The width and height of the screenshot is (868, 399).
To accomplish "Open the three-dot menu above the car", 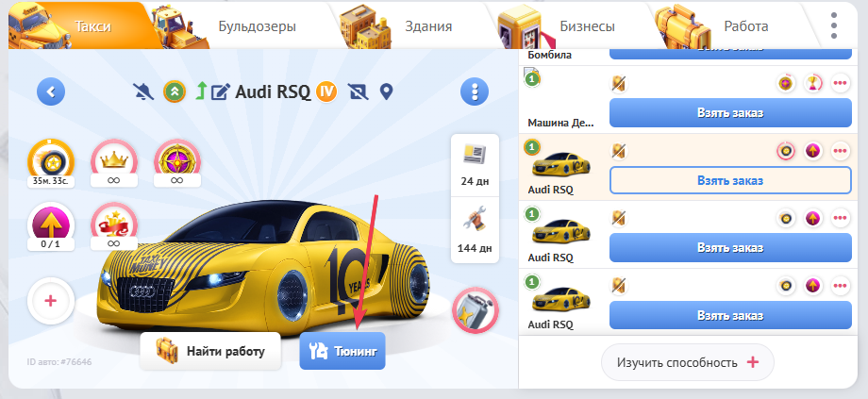I will [x=475, y=92].
